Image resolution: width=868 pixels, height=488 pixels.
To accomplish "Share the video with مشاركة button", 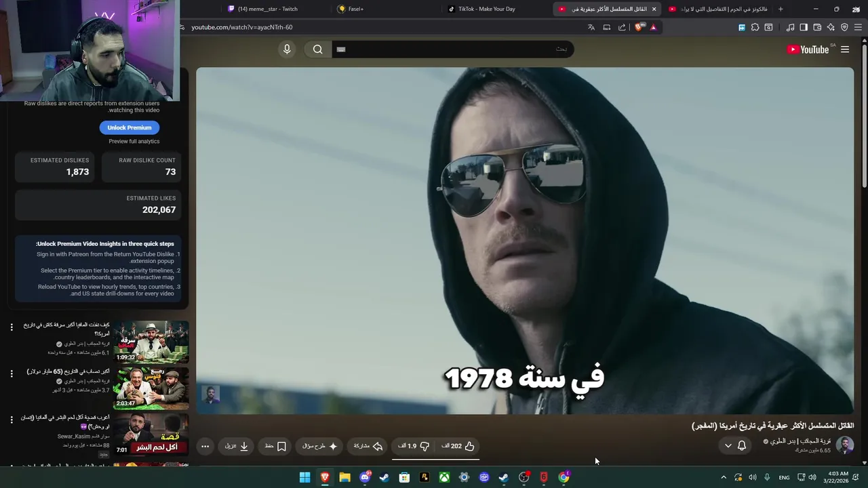I will click(x=368, y=446).
